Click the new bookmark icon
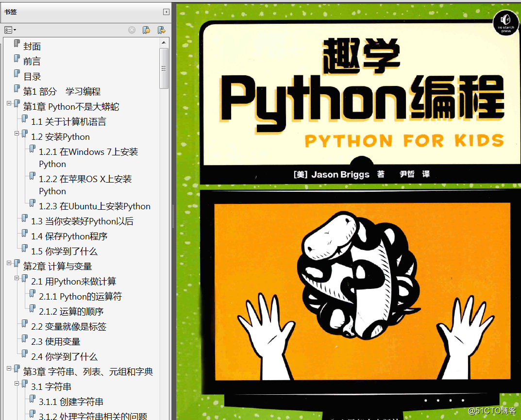This screenshot has height=420, width=521. tap(147, 30)
